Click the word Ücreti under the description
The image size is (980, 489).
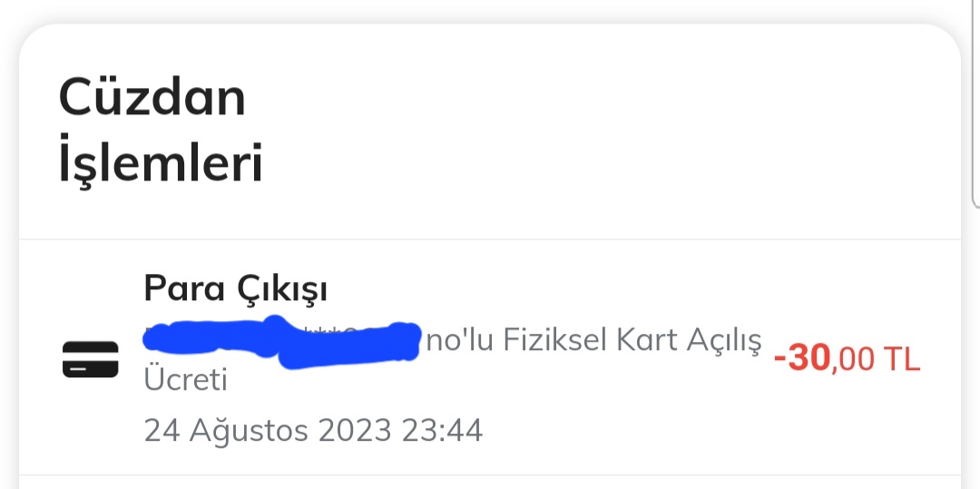(x=185, y=380)
